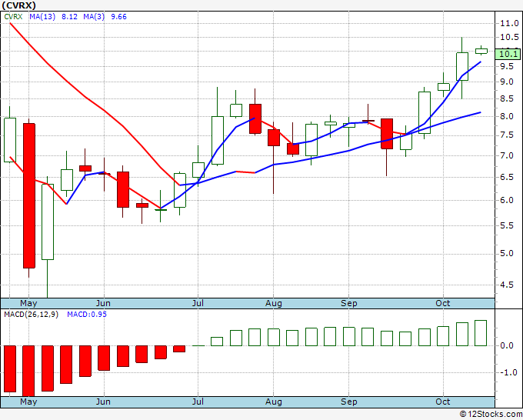Screen dimensions: 523x420
Task: Select the MA(3) legend label
Action: [x=94, y=17]
